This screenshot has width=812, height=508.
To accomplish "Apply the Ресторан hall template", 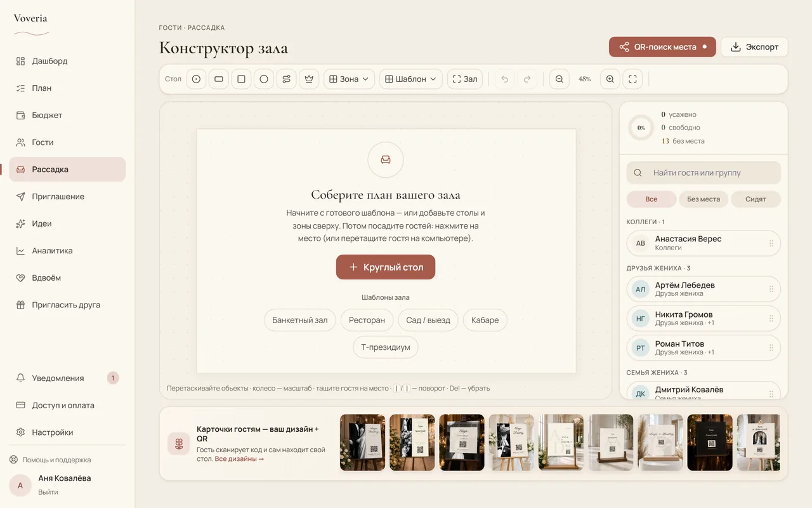I will (x=367, y=320).
